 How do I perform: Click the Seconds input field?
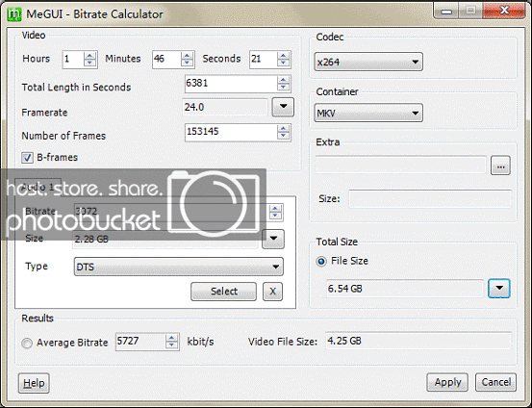(264, 60)
